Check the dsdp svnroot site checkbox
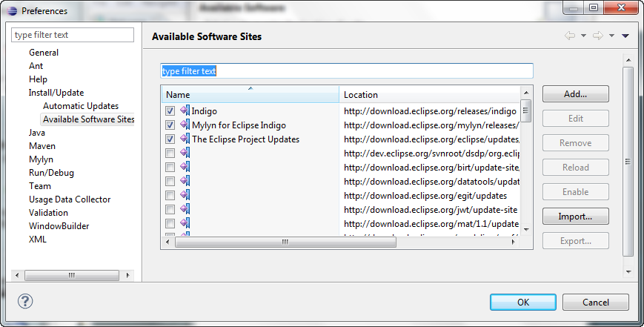644x327 pixels. point(170,153)
